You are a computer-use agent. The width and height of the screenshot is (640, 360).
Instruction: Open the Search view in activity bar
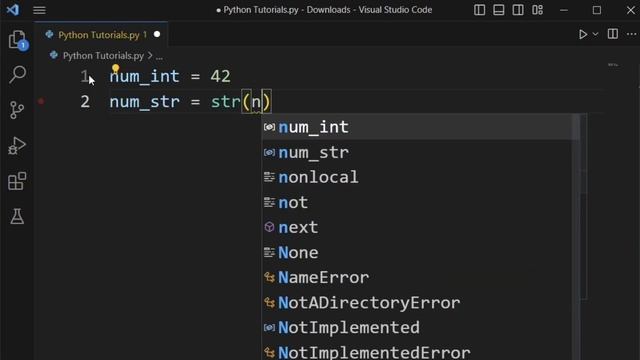pyautogui.click(x=18, y=75)
